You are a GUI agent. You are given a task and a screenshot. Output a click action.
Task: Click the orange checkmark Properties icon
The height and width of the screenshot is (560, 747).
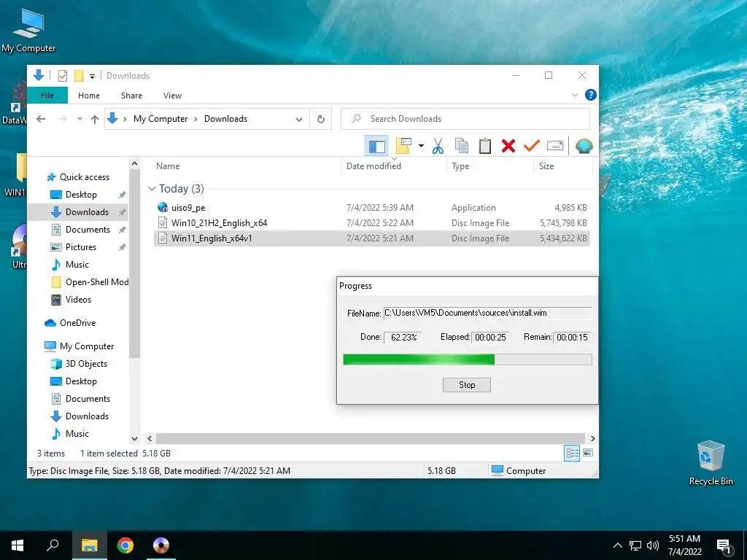531,146
